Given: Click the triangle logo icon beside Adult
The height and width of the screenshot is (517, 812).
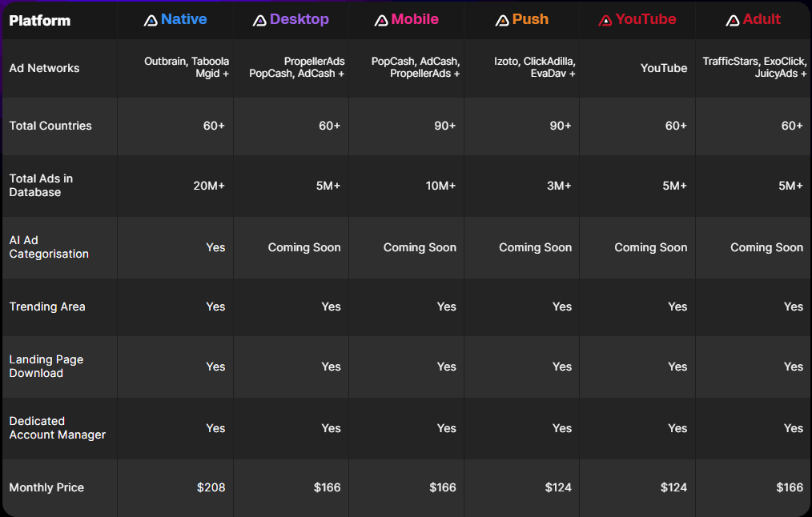Looking at the screenshot, I should click(733, 20).
